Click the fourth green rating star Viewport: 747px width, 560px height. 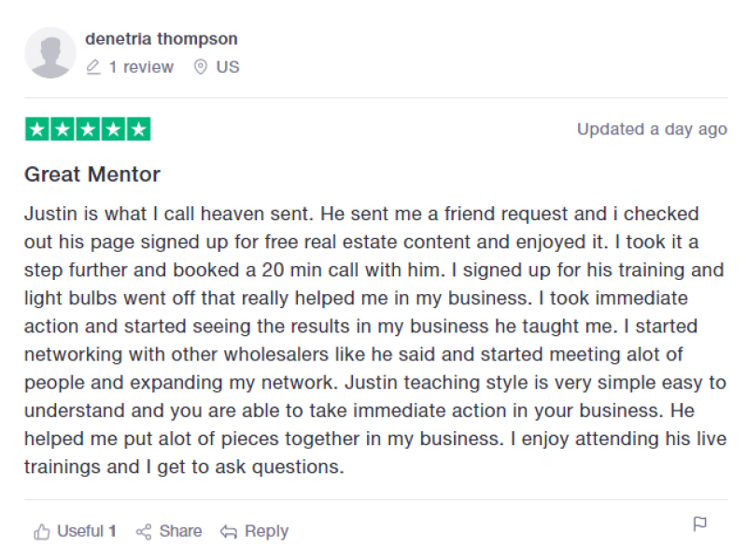[113, 130]
